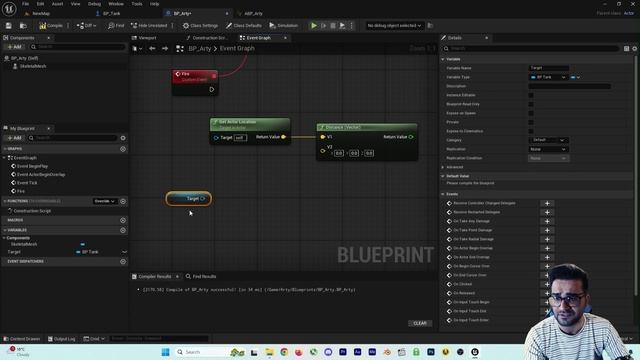Open the Replication None dropdown
This screenshot has height=360, width=640.
pos(548,149)
